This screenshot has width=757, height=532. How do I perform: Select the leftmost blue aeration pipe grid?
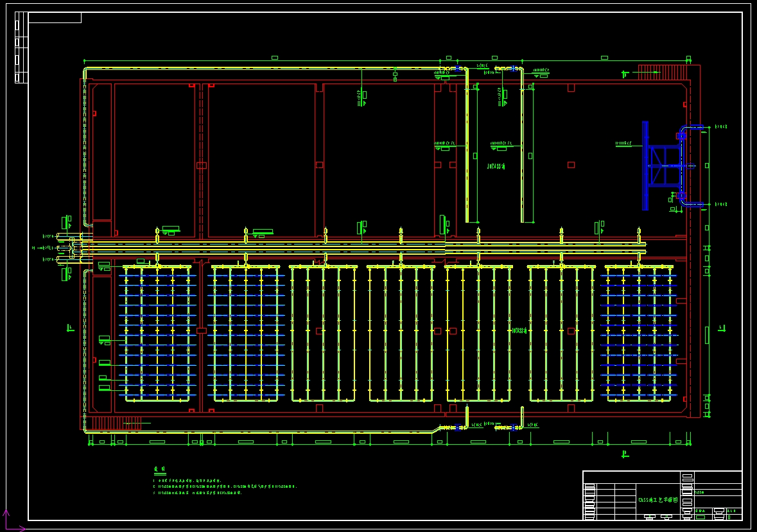coord(157,334)
